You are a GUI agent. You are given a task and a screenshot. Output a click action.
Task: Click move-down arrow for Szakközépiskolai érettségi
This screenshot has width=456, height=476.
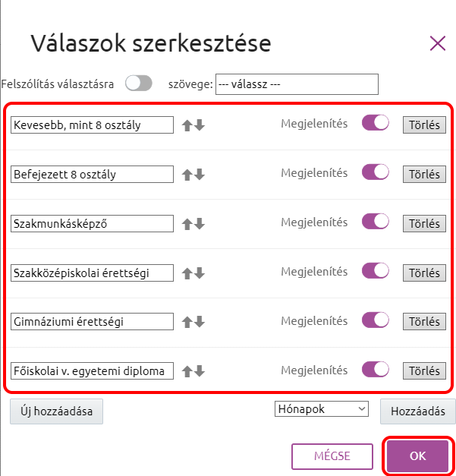point(200,273)
